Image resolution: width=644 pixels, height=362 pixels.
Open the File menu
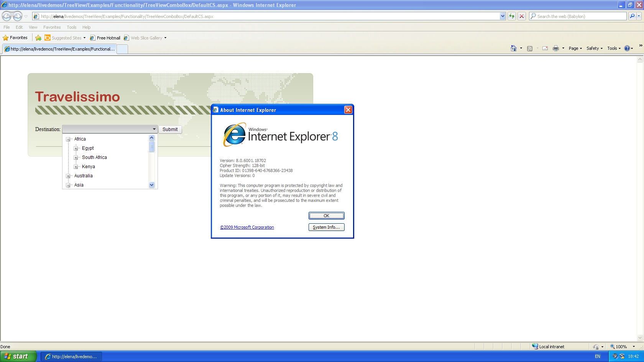7,27
